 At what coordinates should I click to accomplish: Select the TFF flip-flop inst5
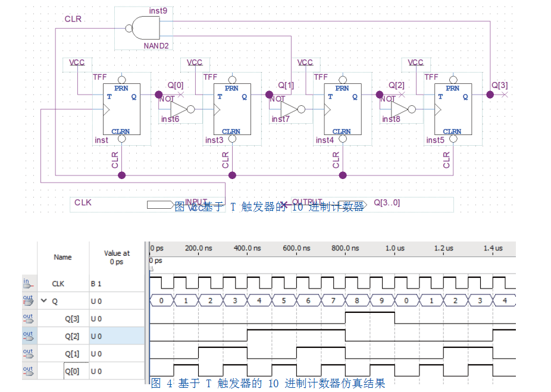[x=453, y=109]
